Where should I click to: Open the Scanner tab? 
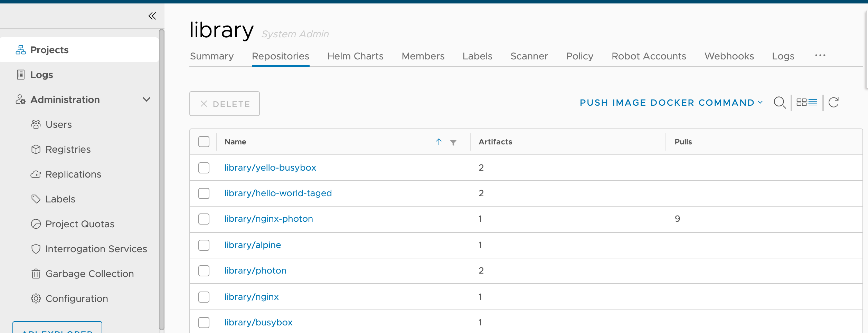pos(529,56)
